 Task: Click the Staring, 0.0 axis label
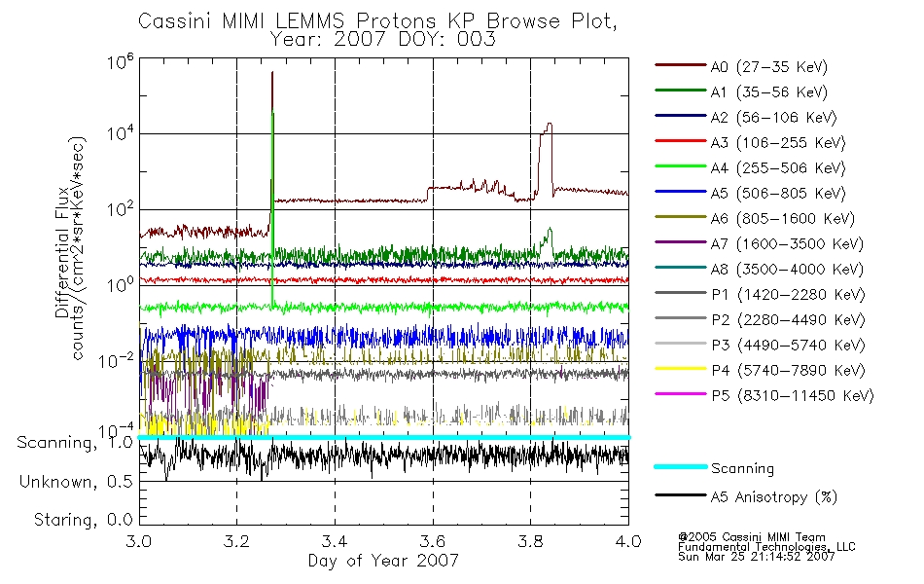83,520
